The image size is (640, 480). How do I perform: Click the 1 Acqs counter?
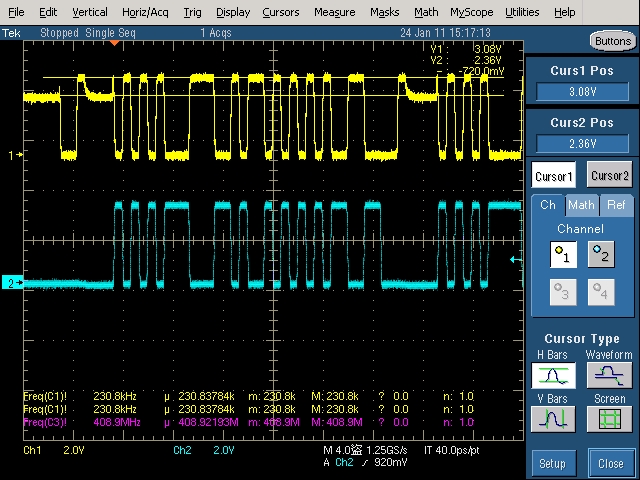click(216, 33)
